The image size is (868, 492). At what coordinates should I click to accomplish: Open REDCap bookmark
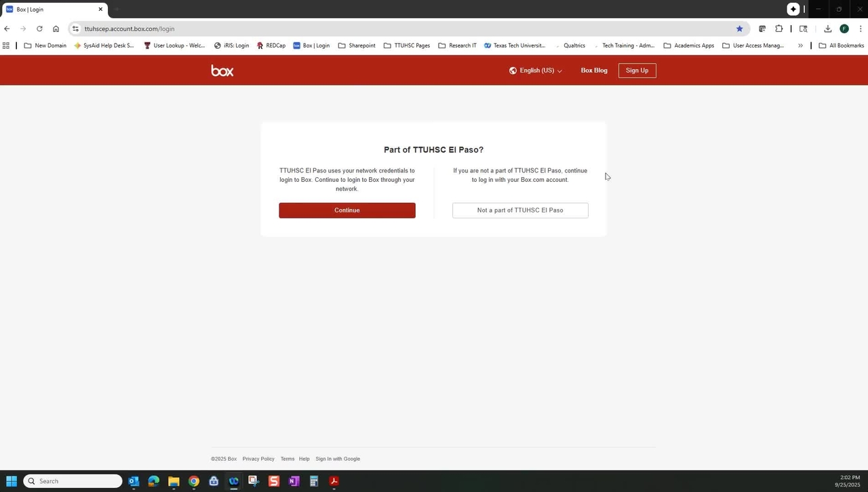coord(271,45)
